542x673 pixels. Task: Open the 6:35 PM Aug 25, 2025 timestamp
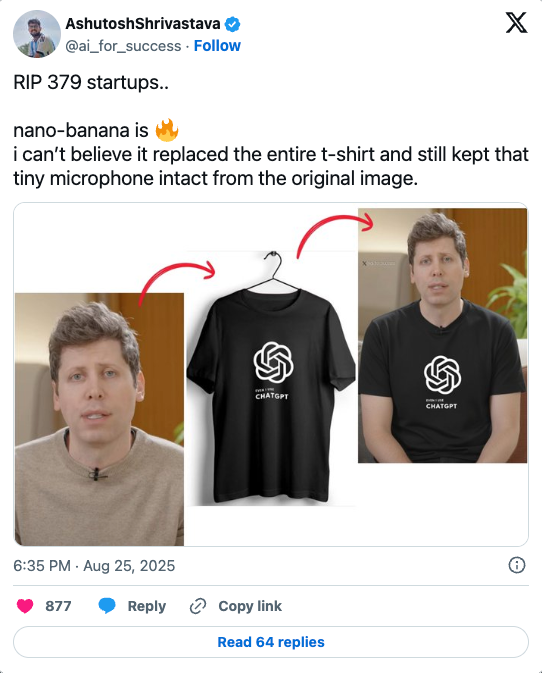click(x=94, y=566)
